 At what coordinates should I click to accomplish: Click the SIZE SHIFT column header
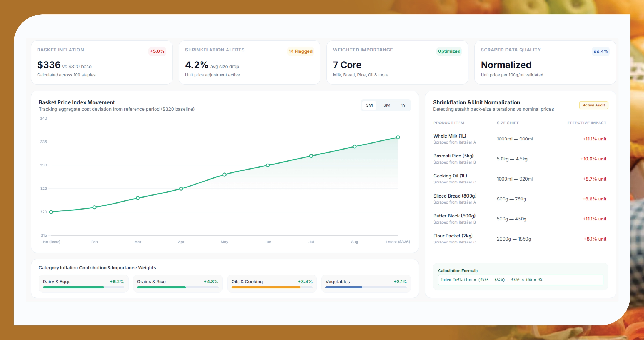coord(507,123)
